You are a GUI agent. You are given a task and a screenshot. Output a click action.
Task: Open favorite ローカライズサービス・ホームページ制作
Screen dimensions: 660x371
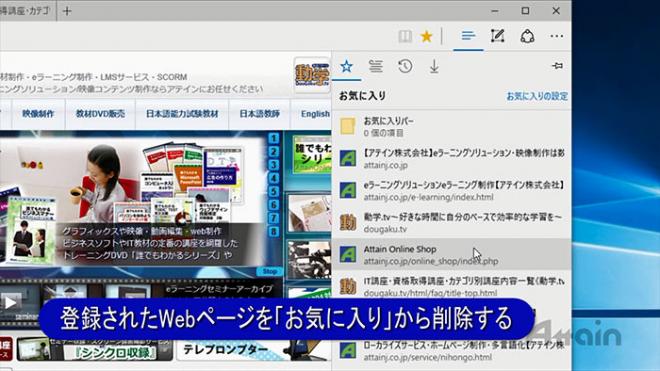pos(451,351)
